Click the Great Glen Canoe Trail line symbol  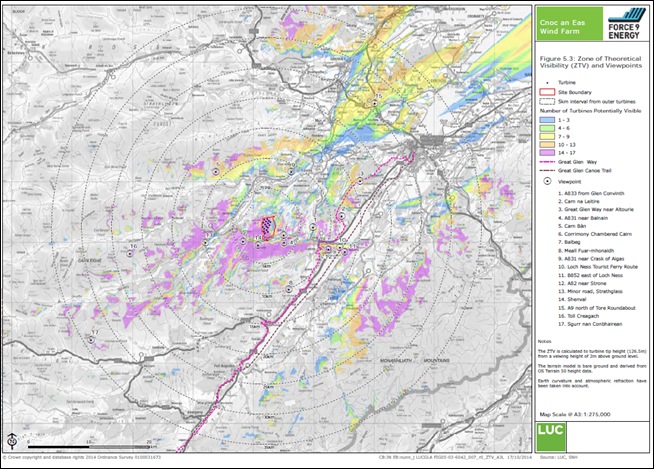click(x=547, y=171)
